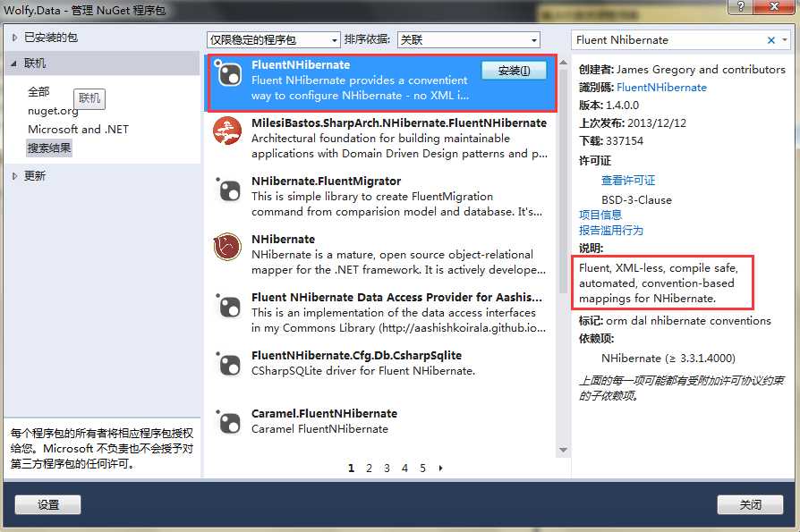Go to results page 4

404,468
